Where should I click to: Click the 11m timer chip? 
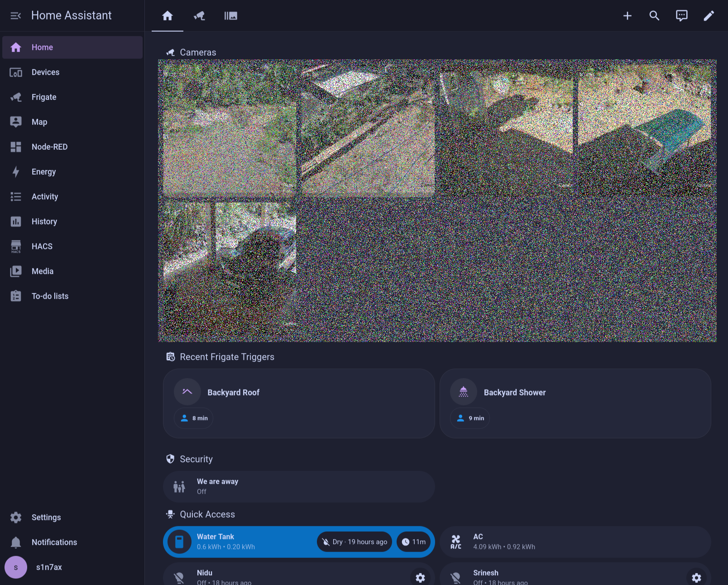click(x=414, y=542)
